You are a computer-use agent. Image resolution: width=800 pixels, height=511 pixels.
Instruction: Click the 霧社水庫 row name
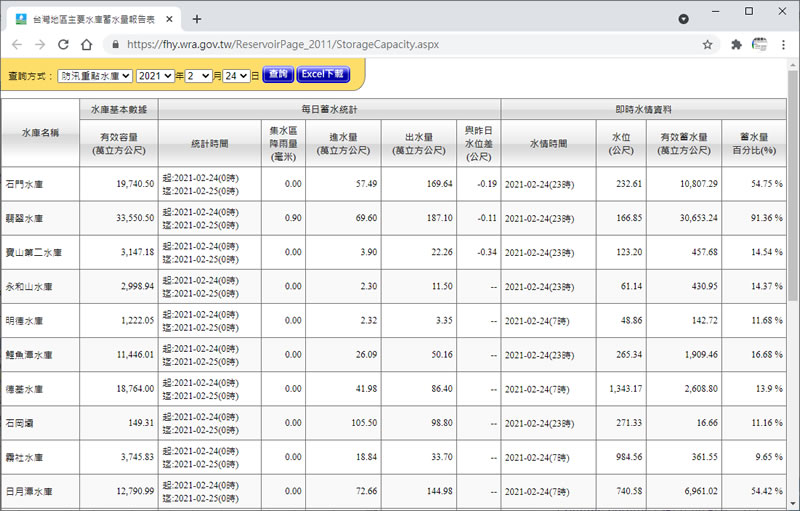click(24, 457)
